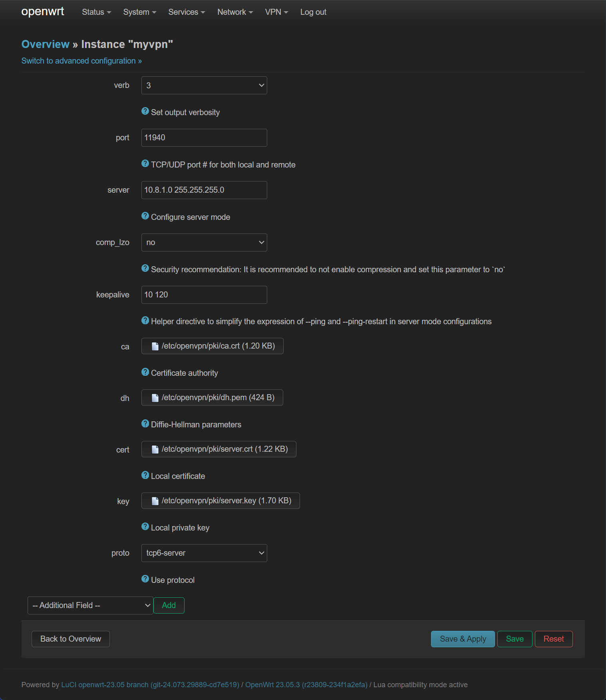
Task: Click the help icon beside Certificate authority
Action: pyautogui.click(x=145, y=372)
